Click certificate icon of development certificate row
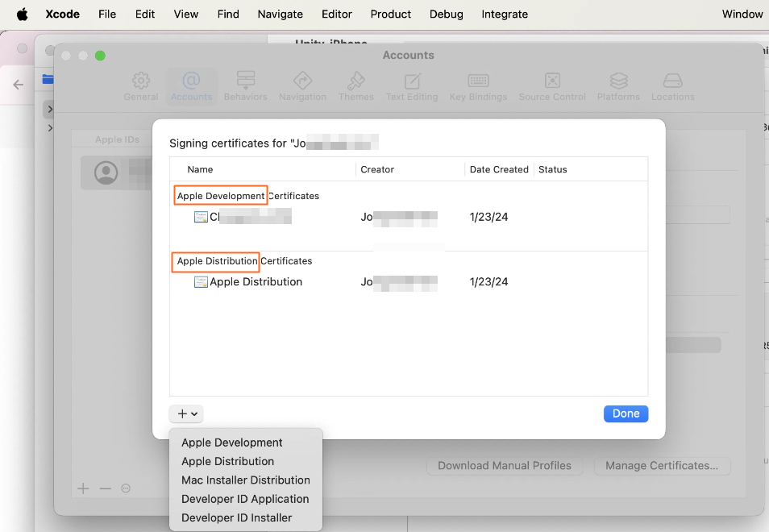 coord(201,217)
